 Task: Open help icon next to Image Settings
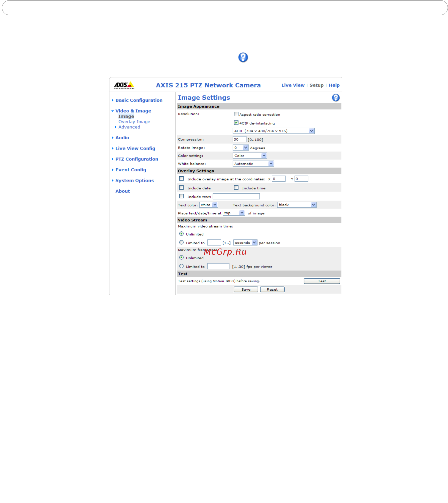[x=336, y=98]
